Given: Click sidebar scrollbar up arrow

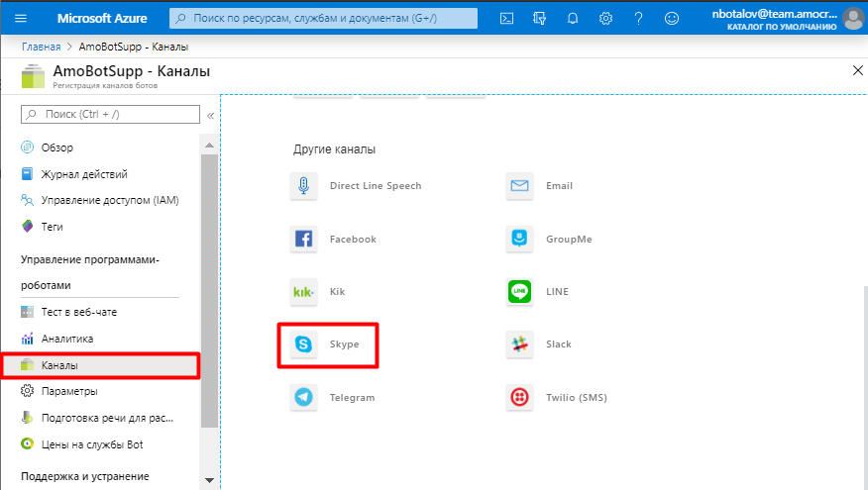Looking at the screenshot, I should [x=209, y=145].
